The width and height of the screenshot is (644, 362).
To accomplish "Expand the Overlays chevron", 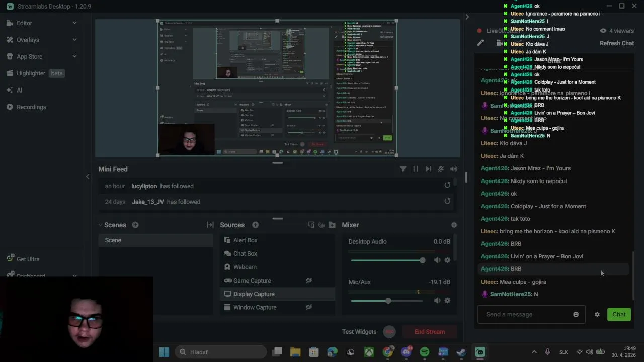I will point(74,40).
